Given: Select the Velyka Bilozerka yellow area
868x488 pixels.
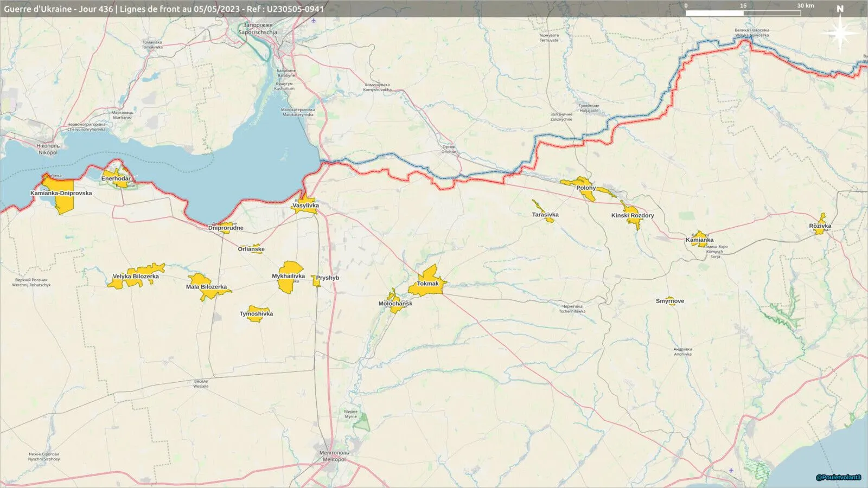Looking at the screenshot, I should [x=136, y=275].
